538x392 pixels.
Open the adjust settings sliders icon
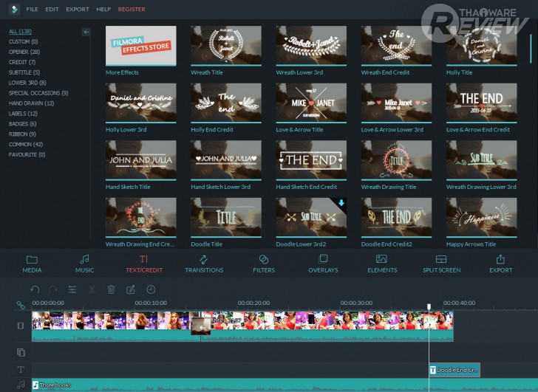72,289
